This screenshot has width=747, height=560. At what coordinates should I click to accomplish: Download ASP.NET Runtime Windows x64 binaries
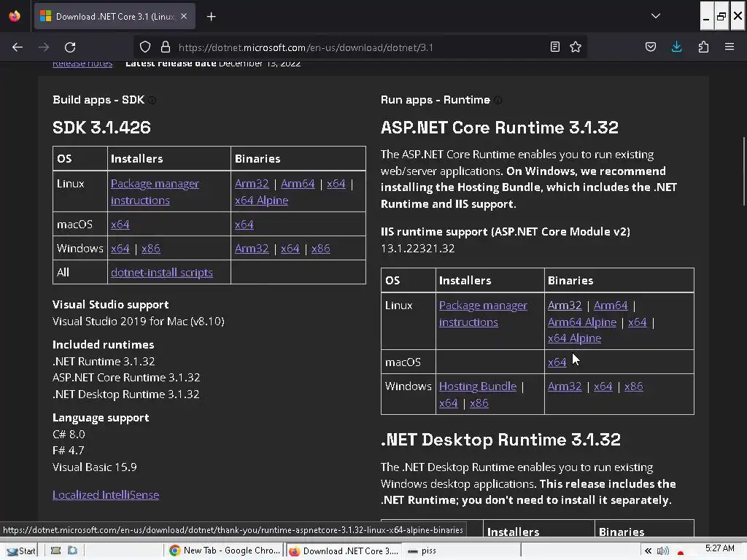(x=603, y=386)
